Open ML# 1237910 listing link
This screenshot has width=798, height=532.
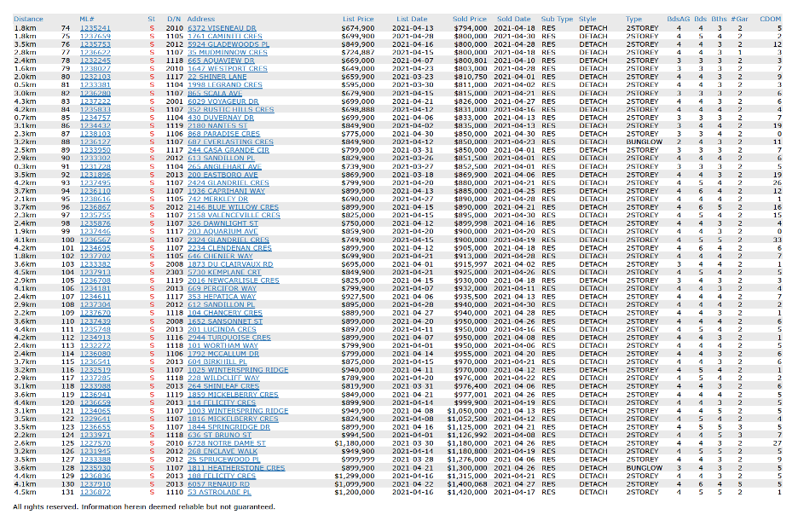click(x=95, y=484)
